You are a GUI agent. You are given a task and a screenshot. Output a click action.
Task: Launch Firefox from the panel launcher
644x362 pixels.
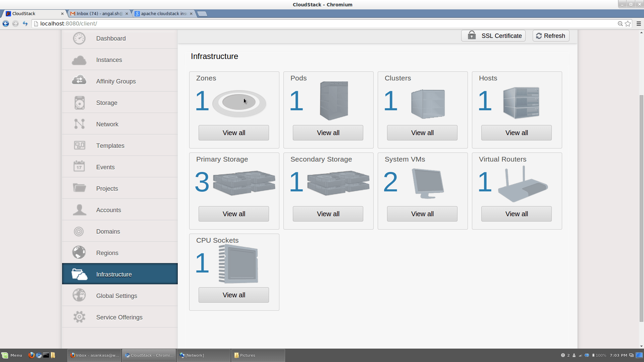tap(31, 355)
